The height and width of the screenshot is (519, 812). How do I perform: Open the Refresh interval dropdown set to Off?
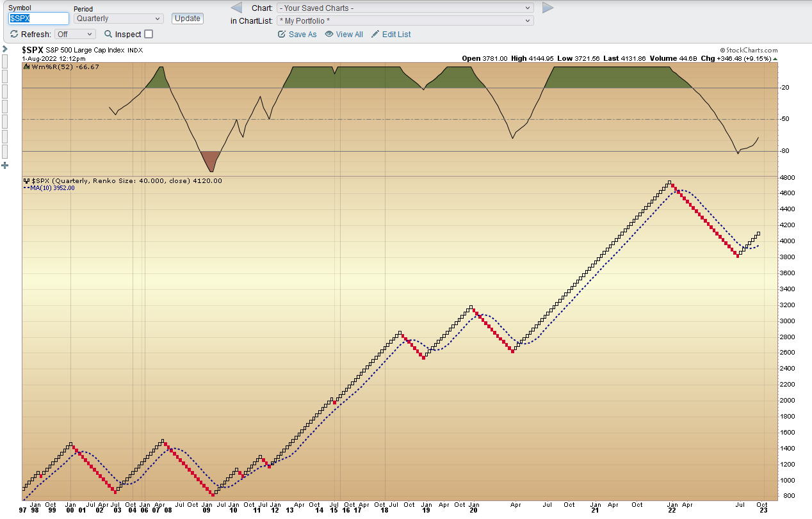click(x=75, y=34)
